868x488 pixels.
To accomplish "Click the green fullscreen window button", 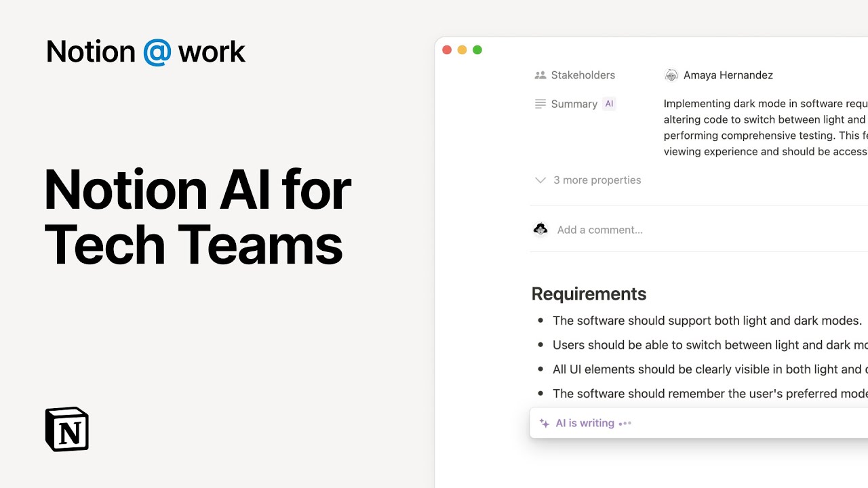I will tap(477, 50).
